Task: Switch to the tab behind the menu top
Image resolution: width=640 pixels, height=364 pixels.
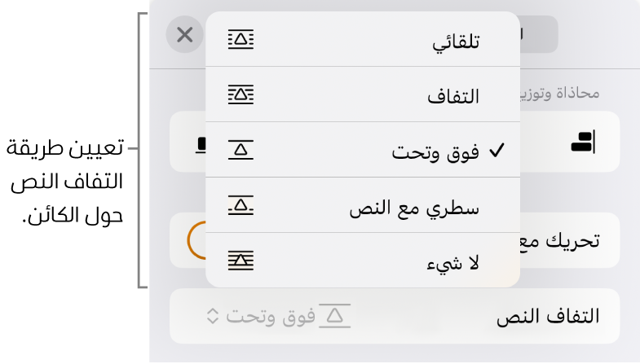Action: (x=538, y=34)
